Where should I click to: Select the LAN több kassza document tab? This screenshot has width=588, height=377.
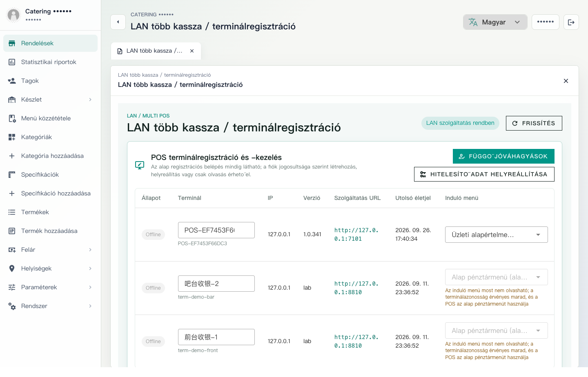pyautogui.click(x=156, y=51)
